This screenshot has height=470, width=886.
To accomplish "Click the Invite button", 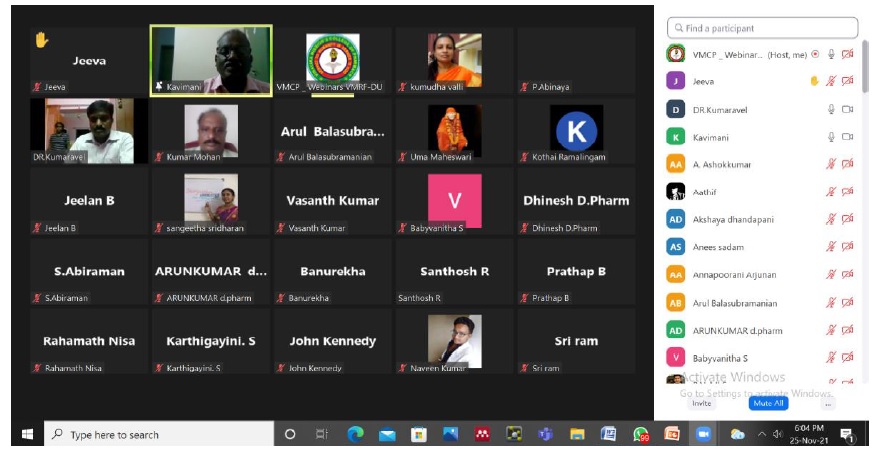I will tap(702, 403).
